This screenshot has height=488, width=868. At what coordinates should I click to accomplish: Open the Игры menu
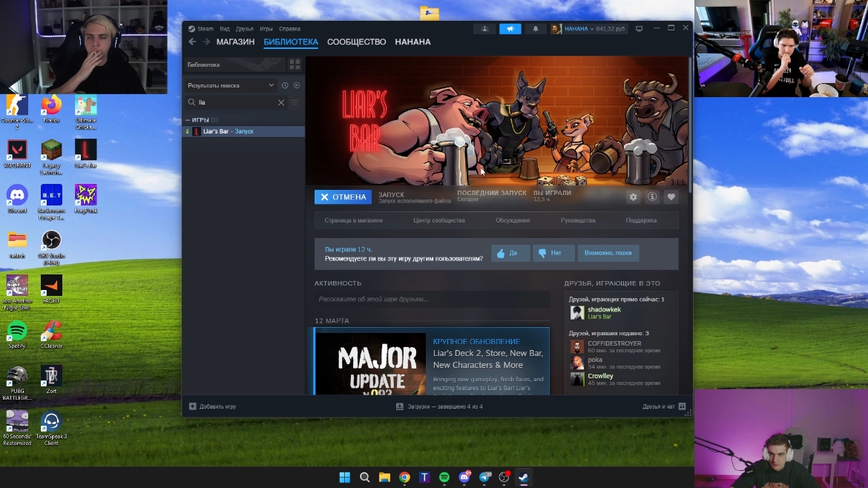(x=266, y=29)
